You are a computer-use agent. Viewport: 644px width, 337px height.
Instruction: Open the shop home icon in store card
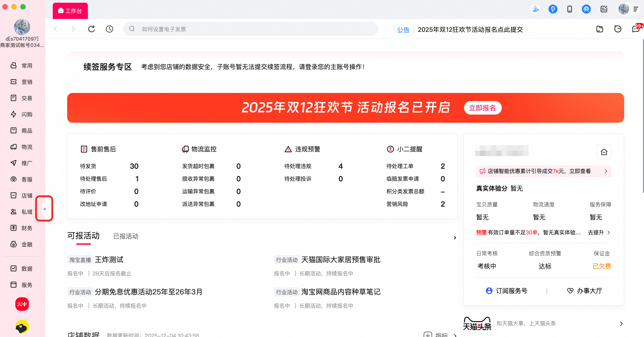(x=604, y=152)
